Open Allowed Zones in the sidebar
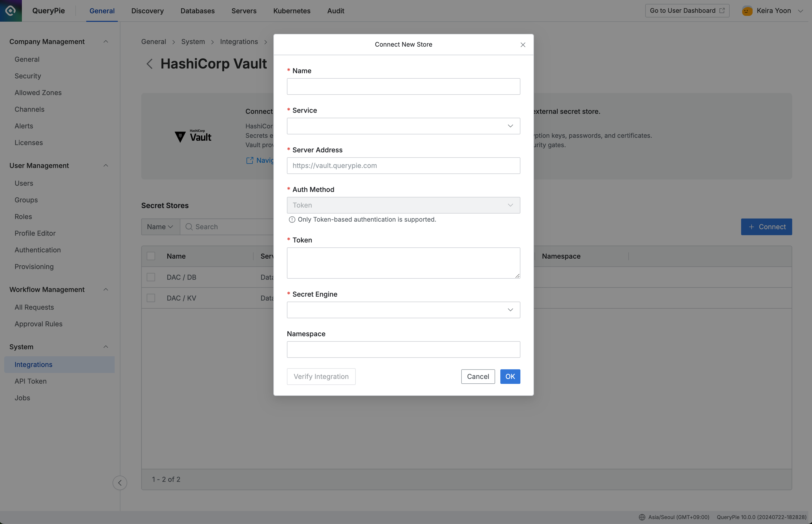812x524 pixels. (x=38, y=92)
